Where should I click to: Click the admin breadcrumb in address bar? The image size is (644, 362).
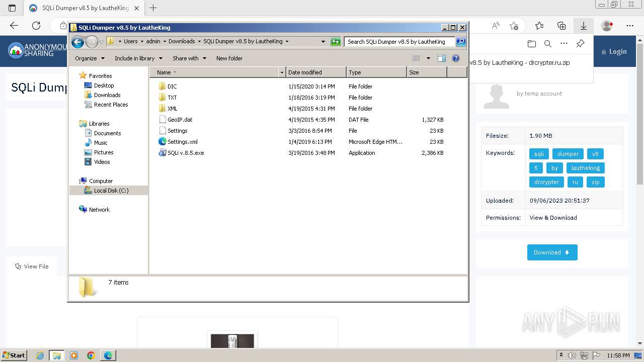[x=153, y=42]
